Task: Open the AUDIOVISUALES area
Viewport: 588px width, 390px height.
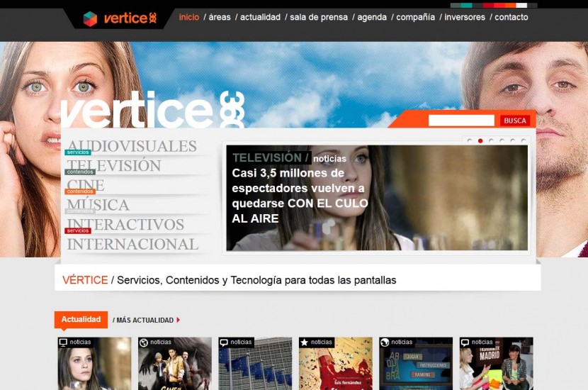Action: 132,146
